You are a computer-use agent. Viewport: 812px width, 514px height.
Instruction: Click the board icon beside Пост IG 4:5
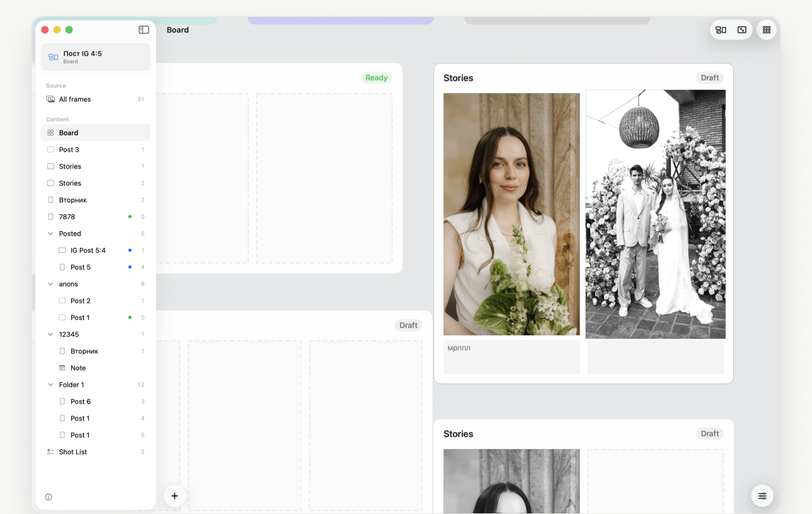click(x=53, y=57)
